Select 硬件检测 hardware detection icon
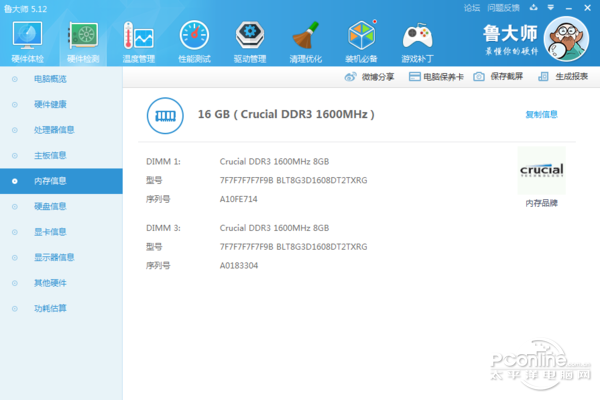Image resolution: width=600 pixels, height=400 pixels. tap(82, 40)
